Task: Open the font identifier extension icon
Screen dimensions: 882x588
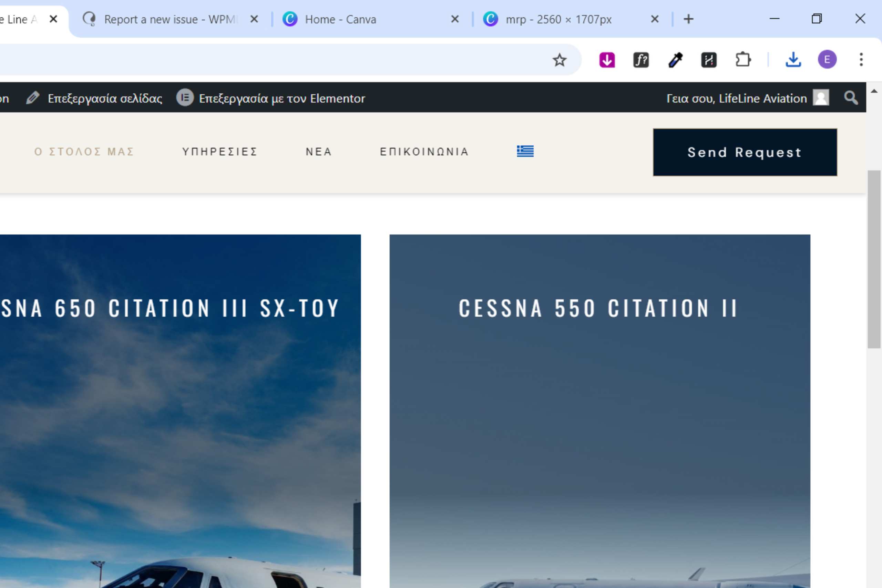Action: coord(641,60)
